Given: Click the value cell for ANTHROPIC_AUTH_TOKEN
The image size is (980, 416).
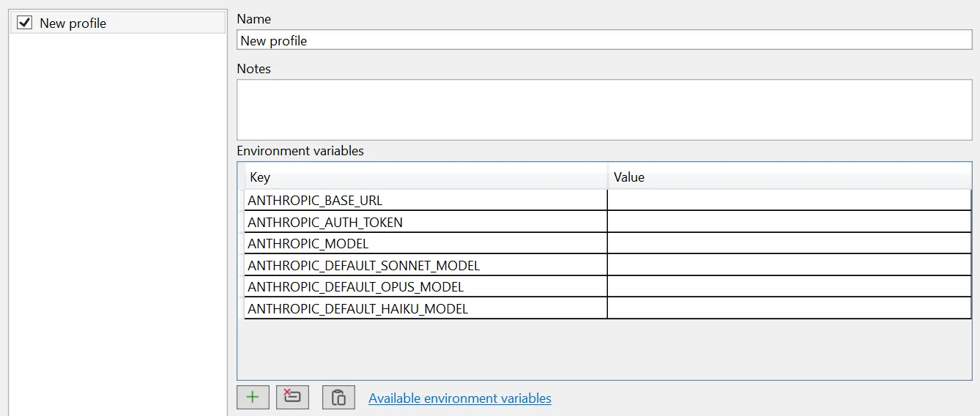Looking at the screenshot, I should pos(790,222).
